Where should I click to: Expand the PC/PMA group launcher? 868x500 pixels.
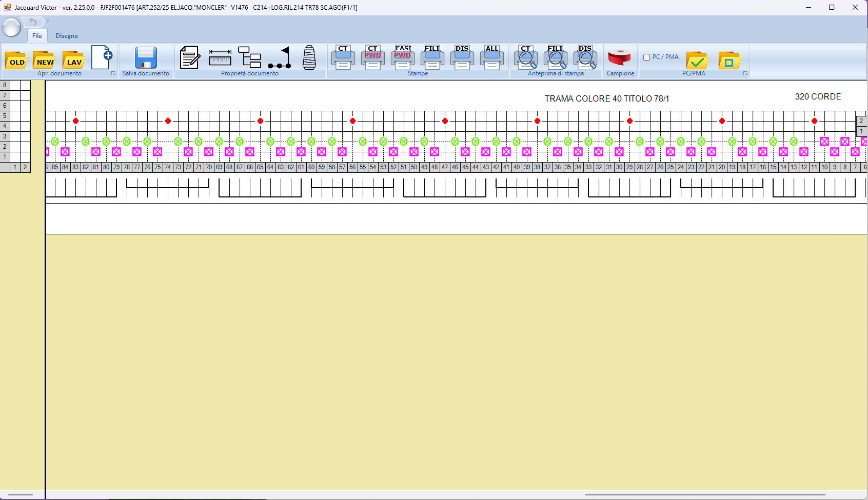(745, 74)
